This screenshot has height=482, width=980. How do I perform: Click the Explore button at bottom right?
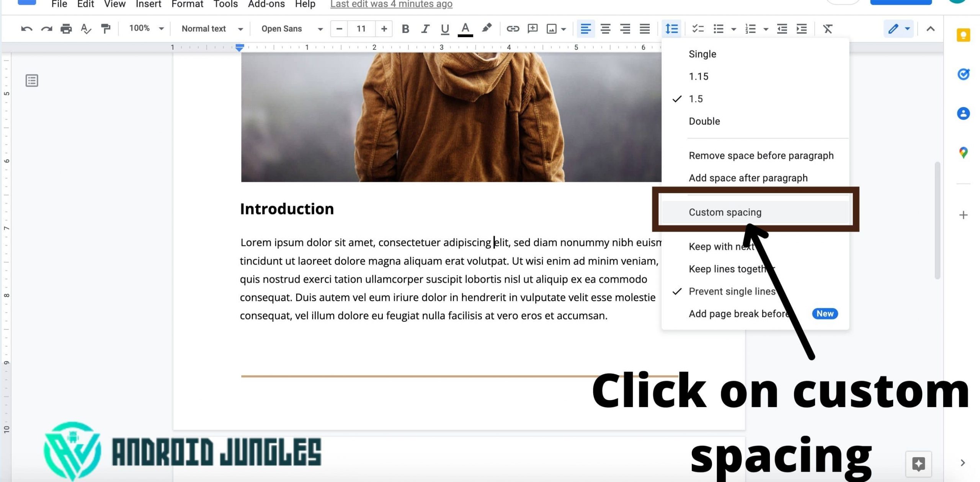click(918, 464)
